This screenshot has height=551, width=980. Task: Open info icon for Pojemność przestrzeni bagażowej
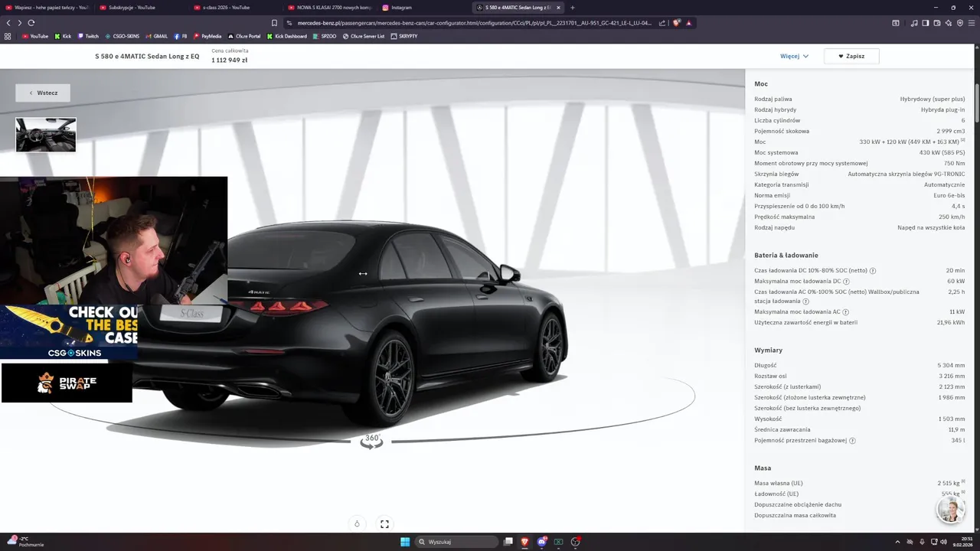coord(852,441)
